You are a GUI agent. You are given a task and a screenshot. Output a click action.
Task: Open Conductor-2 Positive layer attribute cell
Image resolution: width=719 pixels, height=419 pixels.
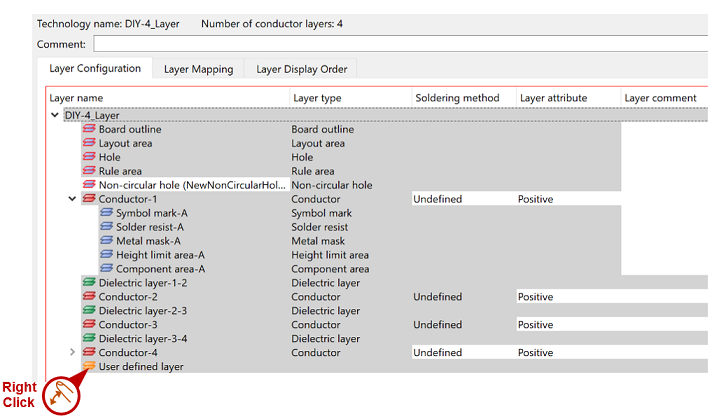click(569, 297)
